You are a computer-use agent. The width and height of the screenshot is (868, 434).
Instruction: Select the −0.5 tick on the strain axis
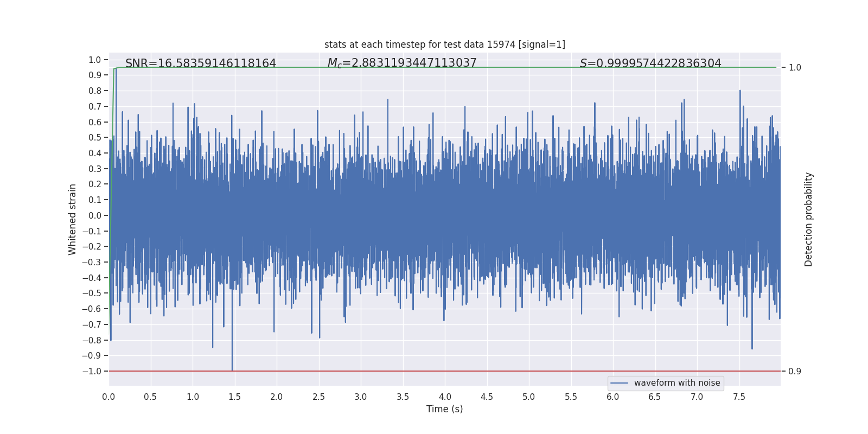92,293
